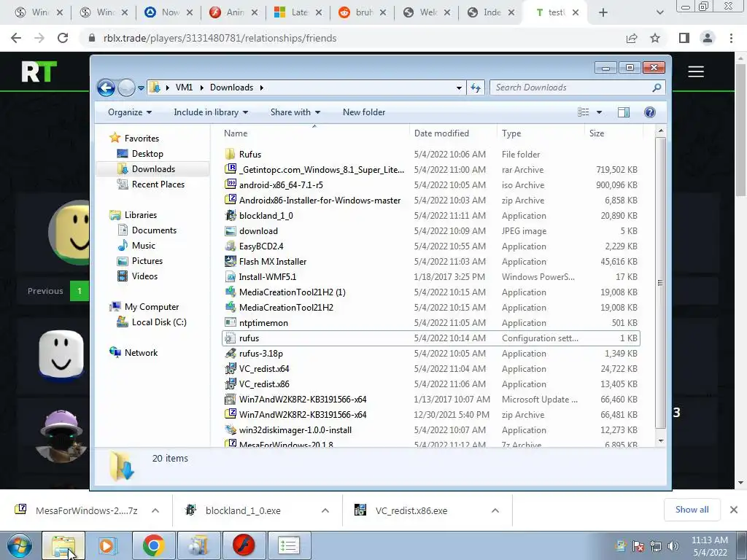Select Downloads in the navigation pane
The width and height of the screenshot is (747, 560).
pyautogui.click(x=153, y=169)
